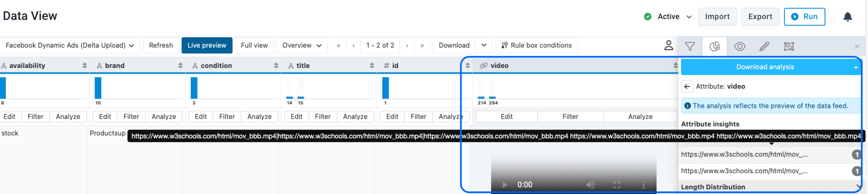Edit the id column
Image resolution: width=868 pixels, height=194 pixels.
[x=392, y=117]
